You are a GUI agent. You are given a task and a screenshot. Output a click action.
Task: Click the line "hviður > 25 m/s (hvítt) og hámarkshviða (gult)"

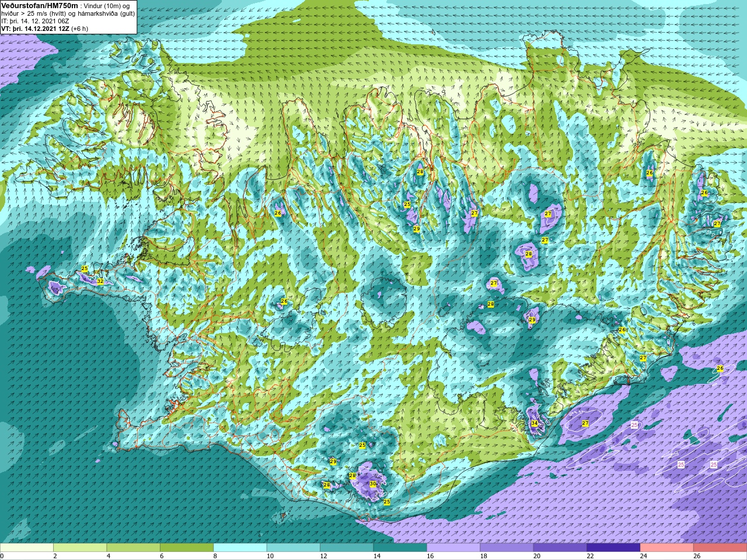click(68, 13)
